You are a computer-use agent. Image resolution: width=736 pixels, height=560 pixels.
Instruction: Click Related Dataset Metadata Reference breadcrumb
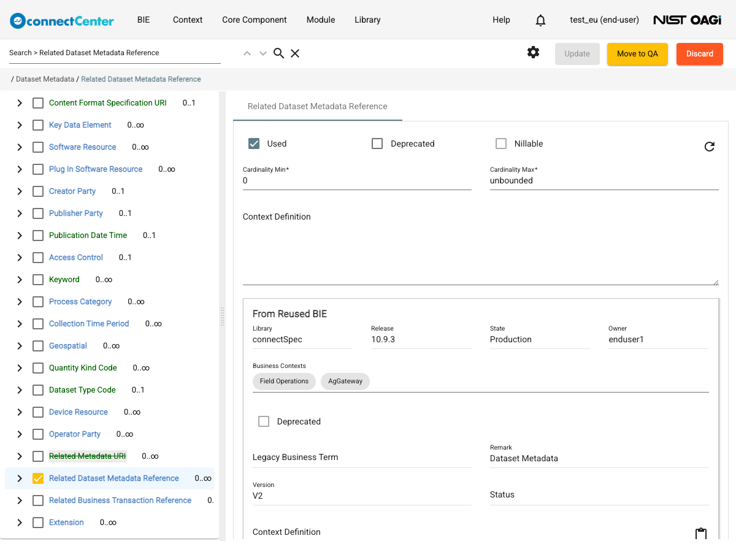(x=141, y=79)
